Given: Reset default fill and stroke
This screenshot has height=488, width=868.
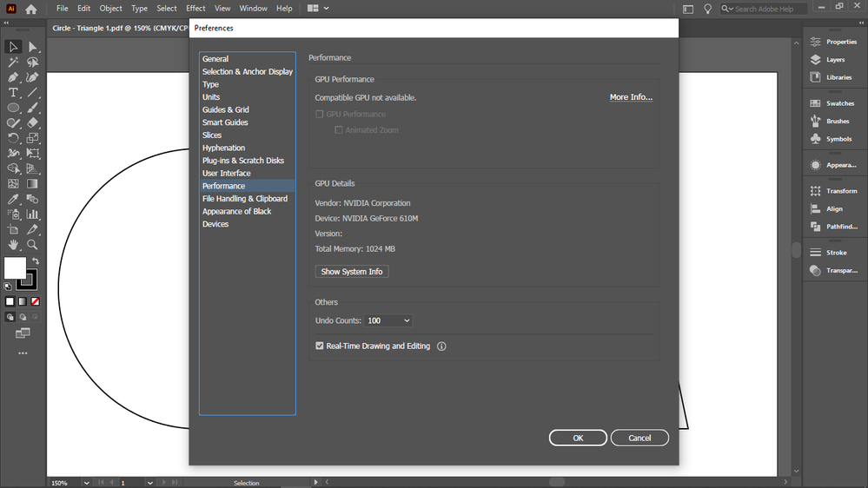Looking at the screenshot, I should [8, 287].
